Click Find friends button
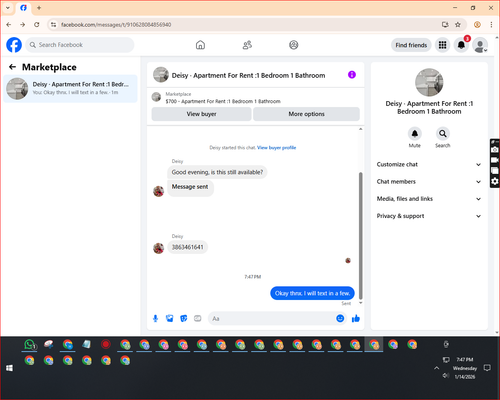 (411, 45)
